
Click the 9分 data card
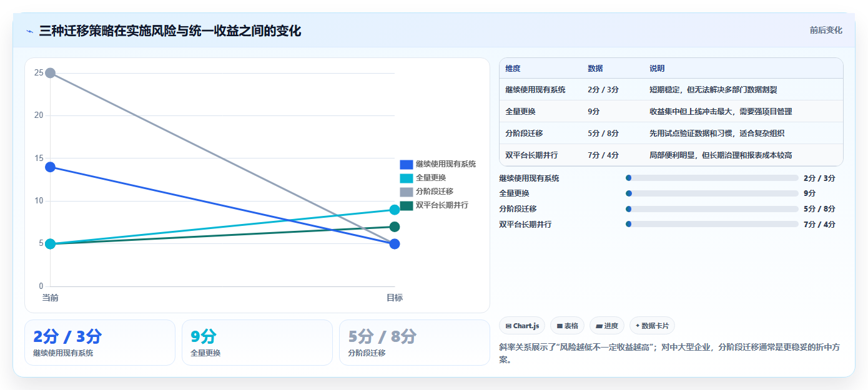point(257,343)
